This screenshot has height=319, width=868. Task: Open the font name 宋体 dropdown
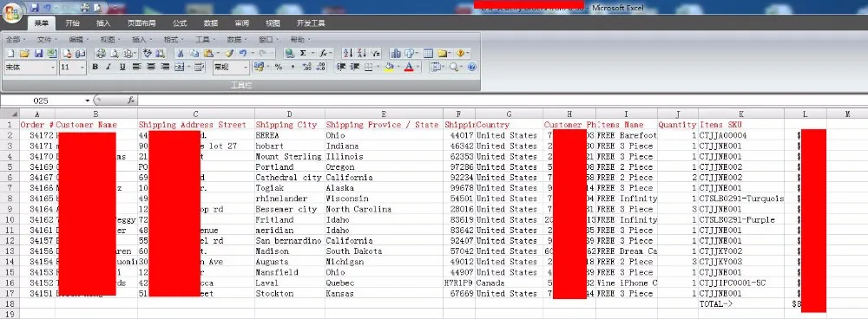pyautogui.click(x=53, y=68)
